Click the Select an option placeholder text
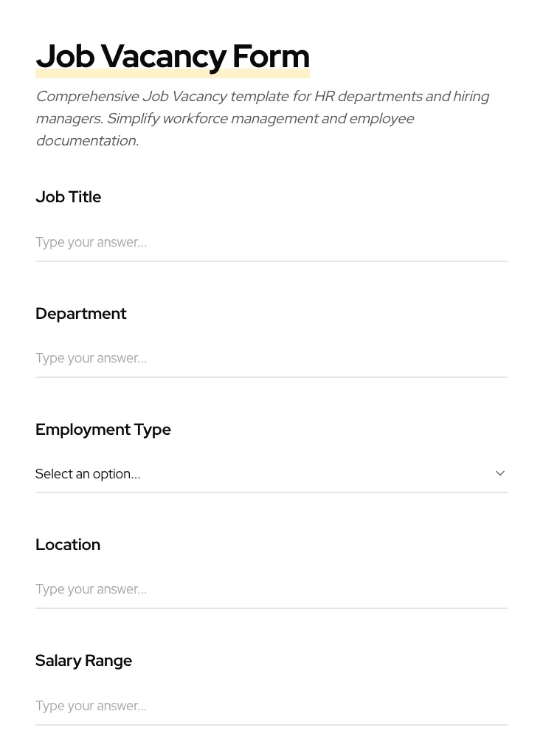 pos(88,474)
